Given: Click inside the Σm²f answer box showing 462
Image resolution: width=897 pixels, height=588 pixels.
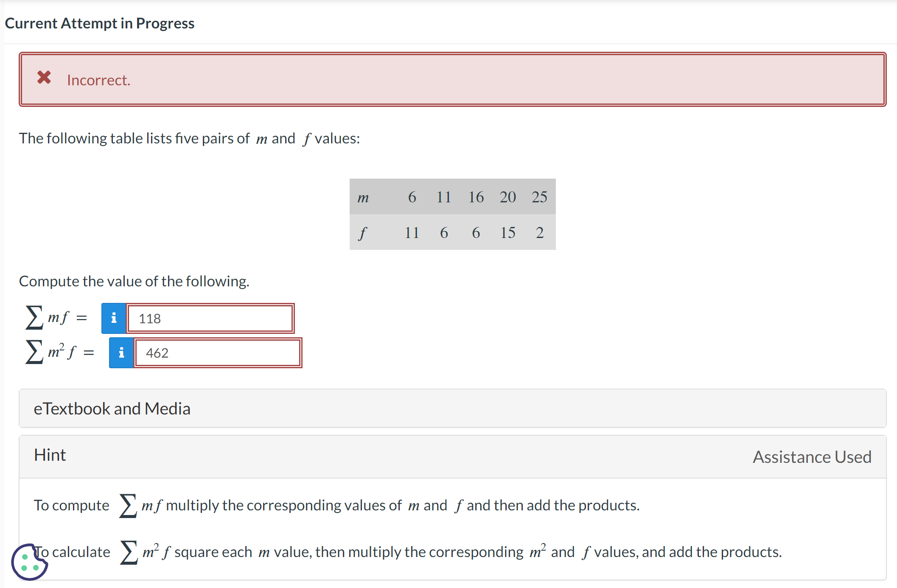Looking at the screenshot, I should (217, 353).
